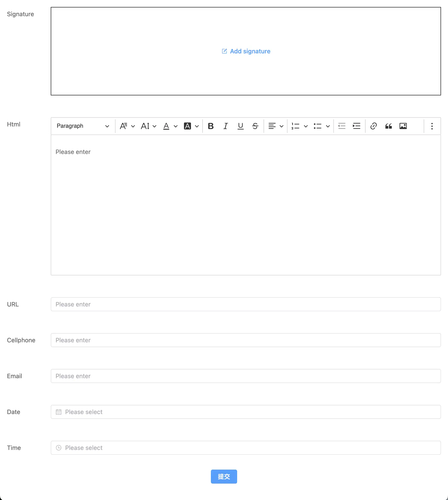Toggle increase indent formatting
The width and height of the screenshot is (448, 500).
point(356,126)
